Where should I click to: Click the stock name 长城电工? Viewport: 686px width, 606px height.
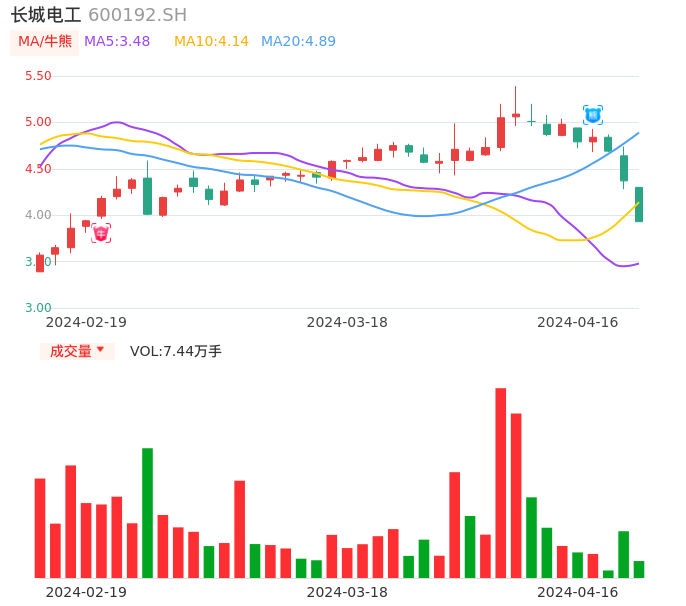pyautogui.click(x=46, y=15)
